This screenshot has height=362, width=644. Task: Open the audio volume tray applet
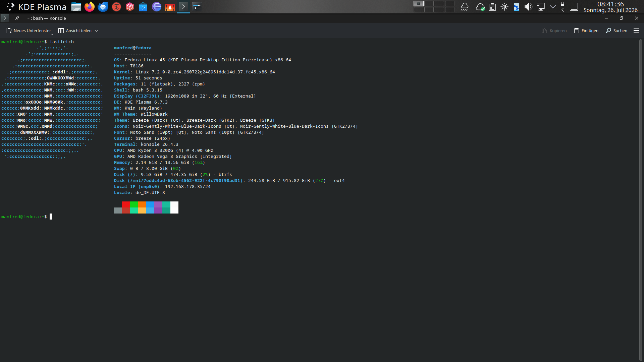528,7
